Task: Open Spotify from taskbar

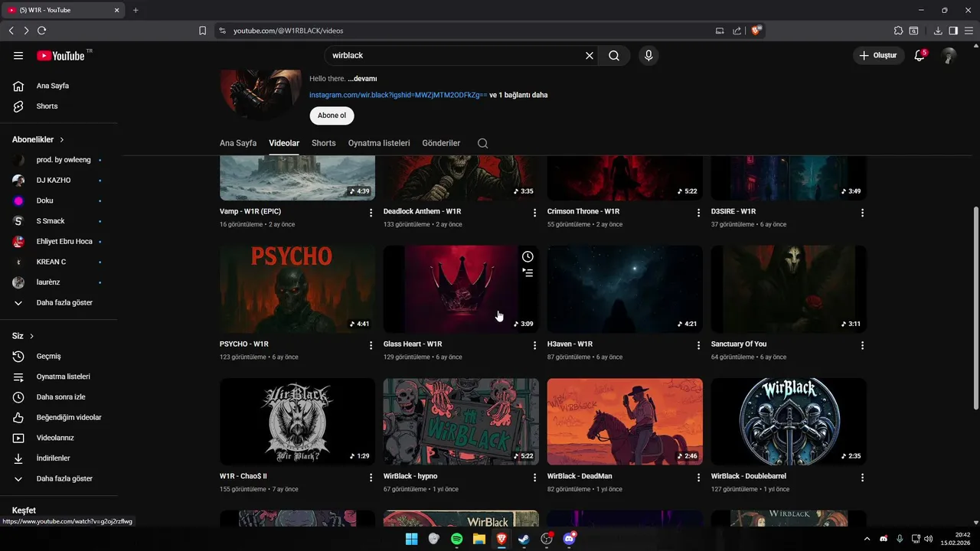Action: pyautogui.click(x=456, y=539)
